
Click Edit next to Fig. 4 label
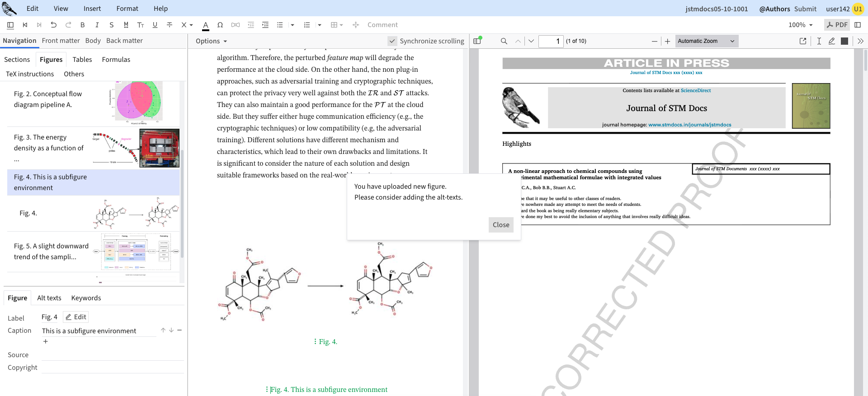pos(76,317)
